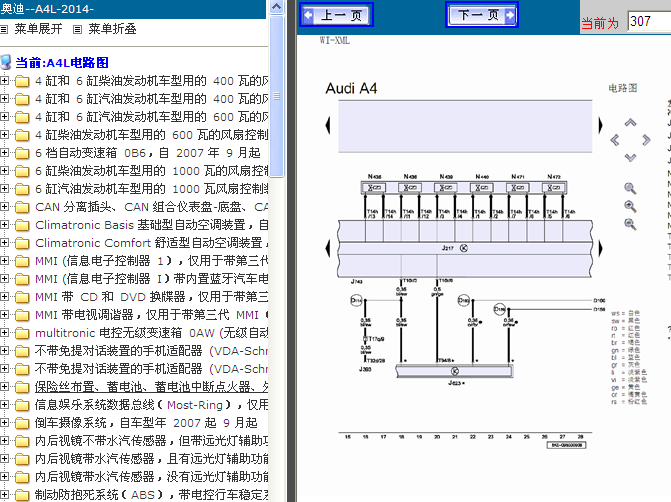Click the WI-XML text

[335, 41]
